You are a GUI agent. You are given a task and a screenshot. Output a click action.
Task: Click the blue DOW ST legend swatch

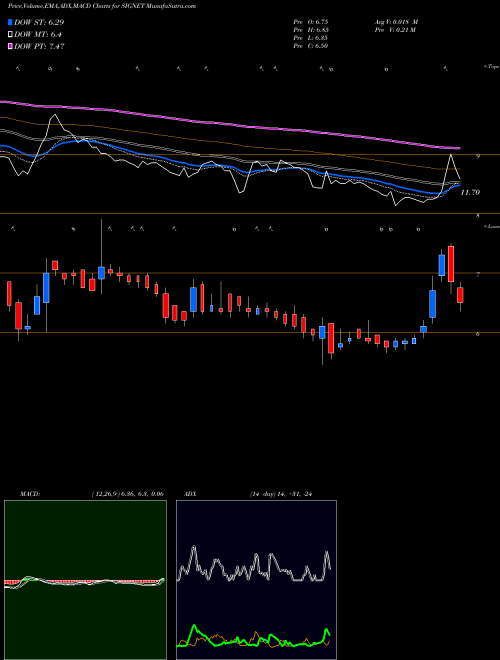(x=11, y=22)
